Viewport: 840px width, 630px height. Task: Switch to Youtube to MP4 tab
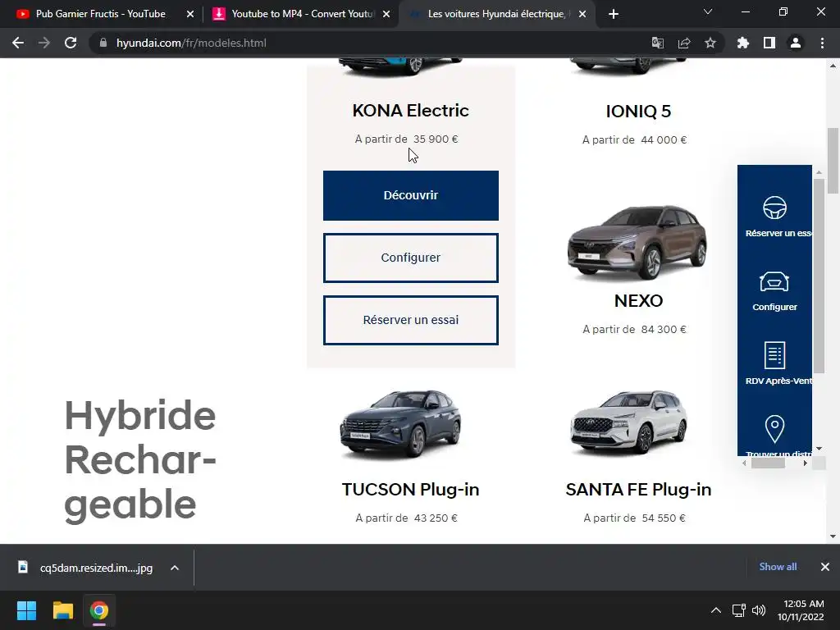(303, 14)
